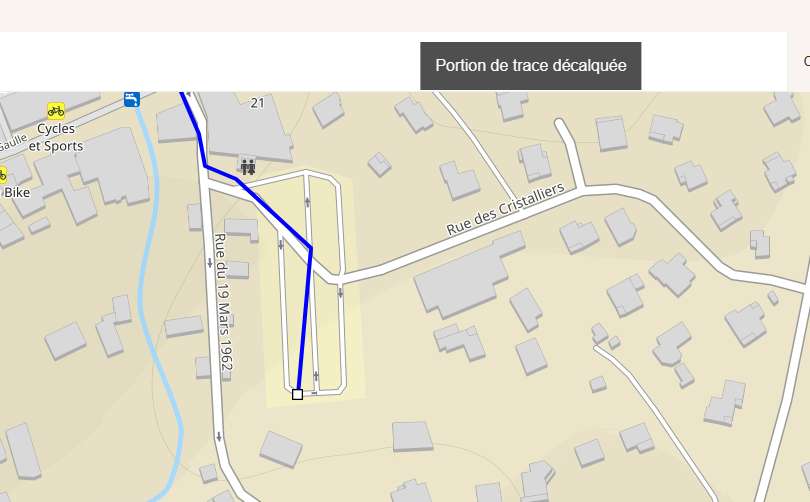Select the white square endpoint marker of the blue track
The image size is (810, 502).
(297, 394)
